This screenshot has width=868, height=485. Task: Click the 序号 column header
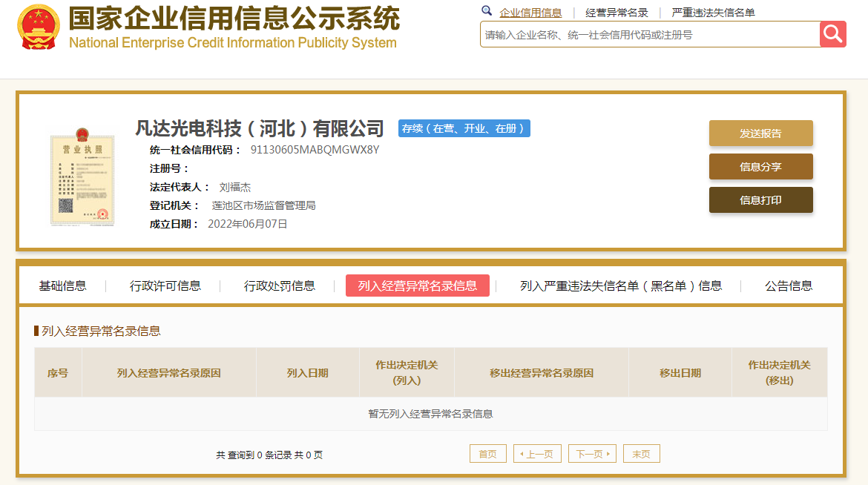(58, 372)
